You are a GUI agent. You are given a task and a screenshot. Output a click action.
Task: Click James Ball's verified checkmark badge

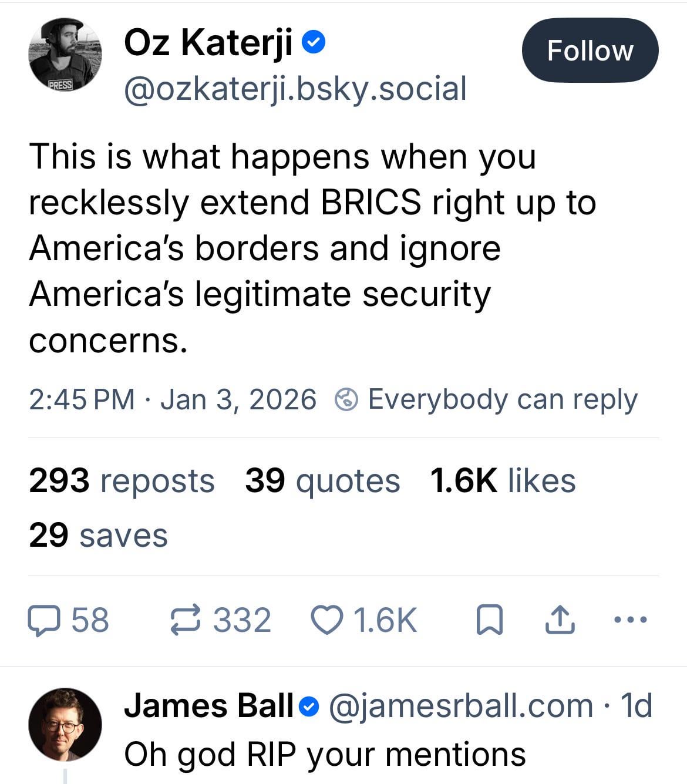point(309,706)
